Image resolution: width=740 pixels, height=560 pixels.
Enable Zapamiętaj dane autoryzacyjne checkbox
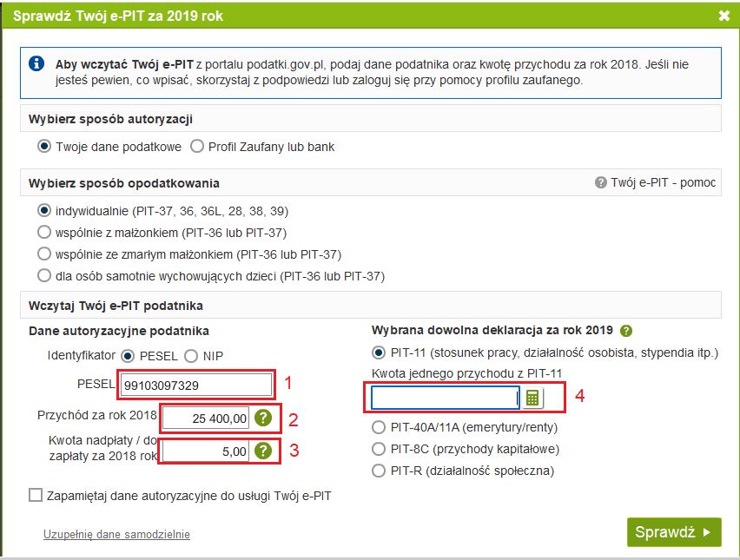36,495
